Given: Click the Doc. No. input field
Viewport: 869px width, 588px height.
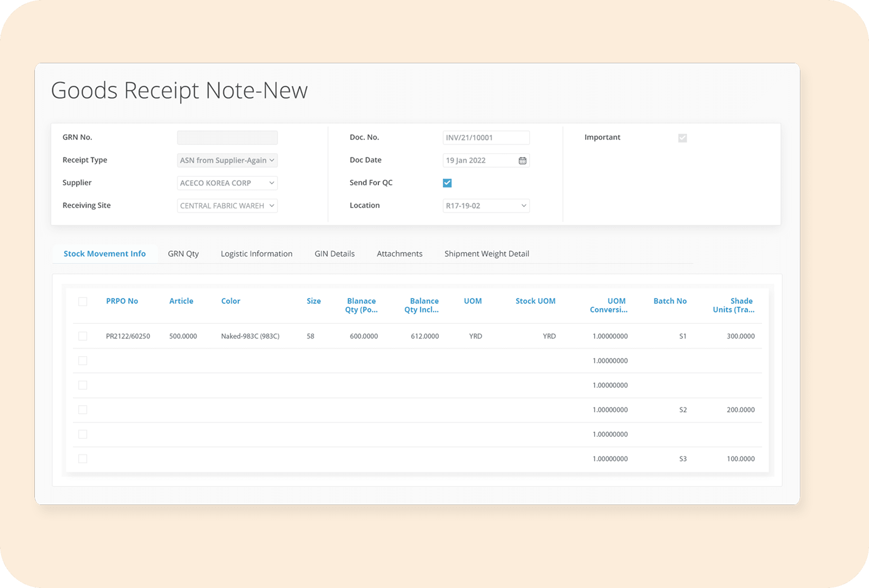Looking at the screenshot, I should tap(486, 138).
